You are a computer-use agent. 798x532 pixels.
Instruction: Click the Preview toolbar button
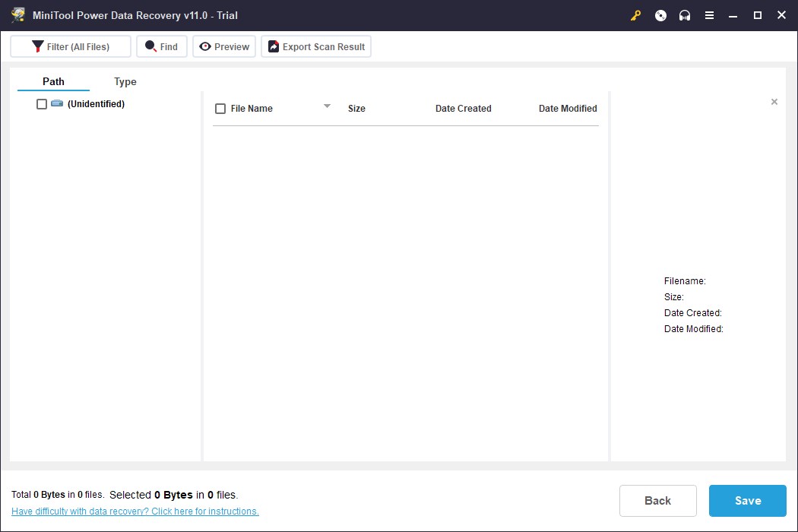[224, 46]
